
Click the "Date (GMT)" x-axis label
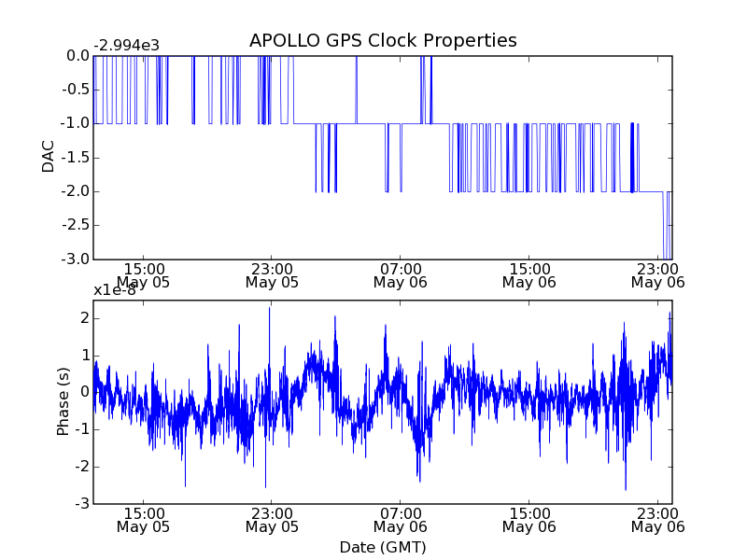click(383, 547)
